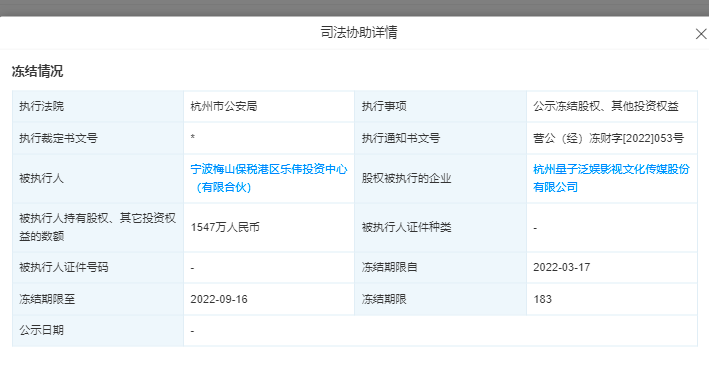Click 被执行人持有股权、其它投资权益的数额 label
Screen dimensions: 709x377
97,227
